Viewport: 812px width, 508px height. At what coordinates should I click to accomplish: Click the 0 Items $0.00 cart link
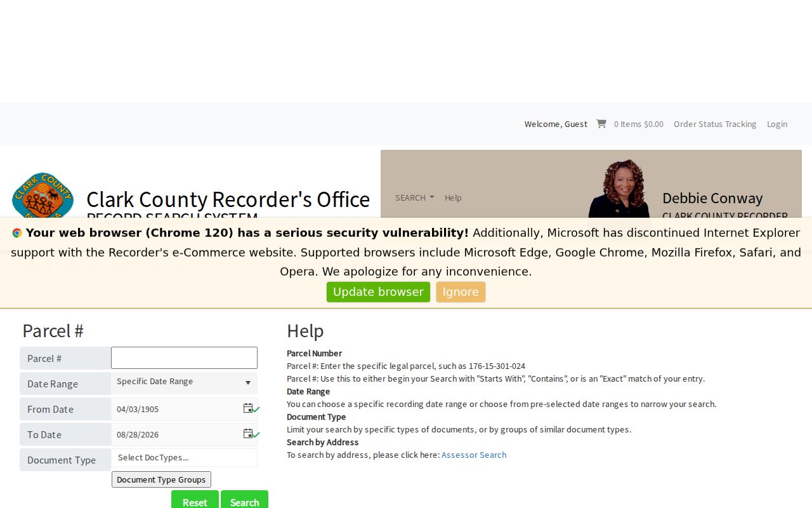pyautogui.click(x=639, y=124)
